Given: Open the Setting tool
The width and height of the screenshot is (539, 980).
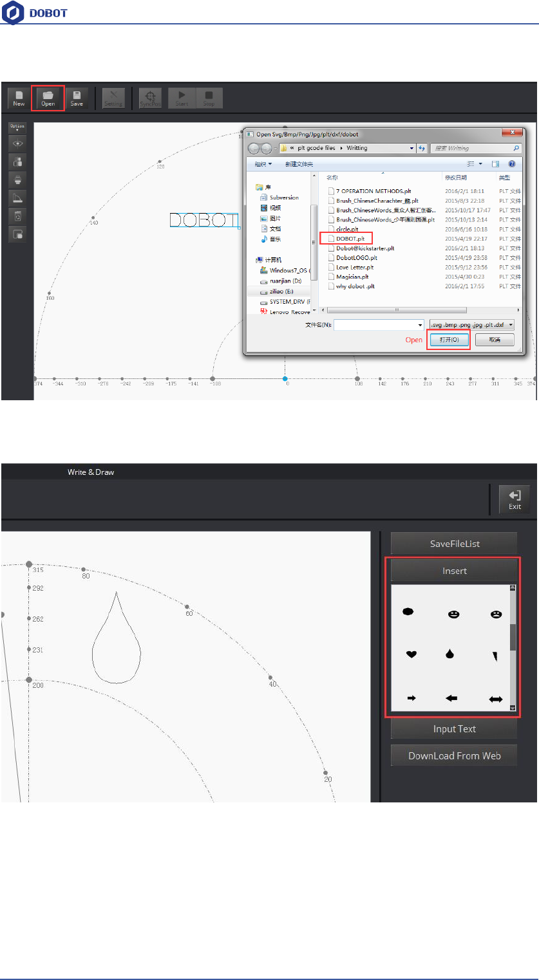Looking at the screenshot, I should [x=113, y=98].
